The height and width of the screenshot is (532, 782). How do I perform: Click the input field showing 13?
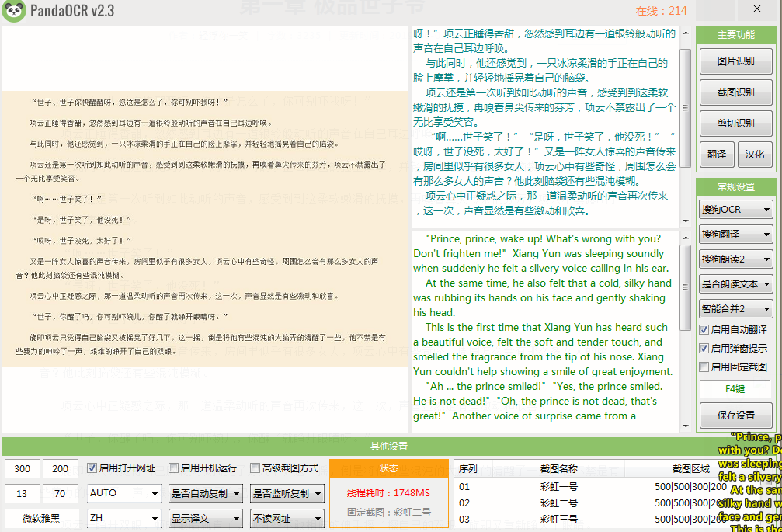22,494
